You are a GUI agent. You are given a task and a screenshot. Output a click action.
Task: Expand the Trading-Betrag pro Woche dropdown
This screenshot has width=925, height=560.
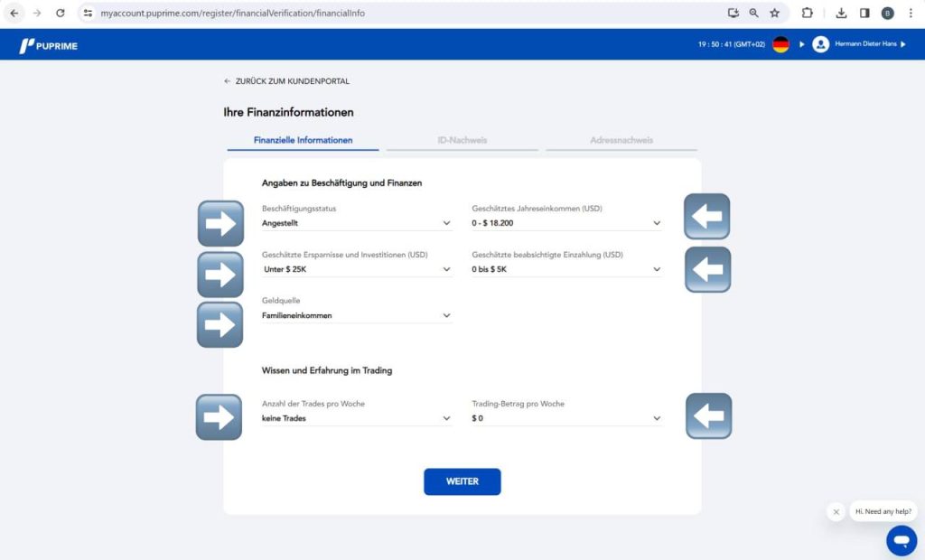tap(566, 419)
